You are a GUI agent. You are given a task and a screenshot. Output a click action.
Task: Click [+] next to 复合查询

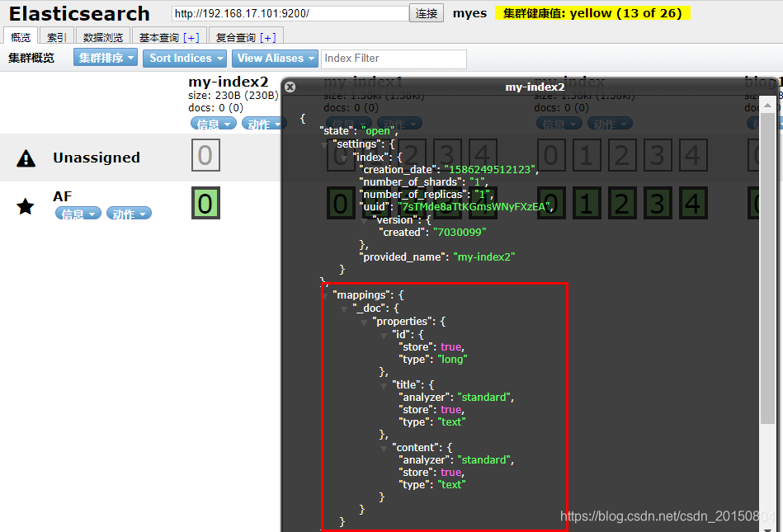[267, 37]
